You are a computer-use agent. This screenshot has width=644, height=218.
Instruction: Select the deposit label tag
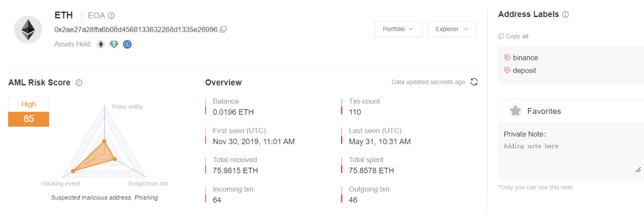click(520, 70)
